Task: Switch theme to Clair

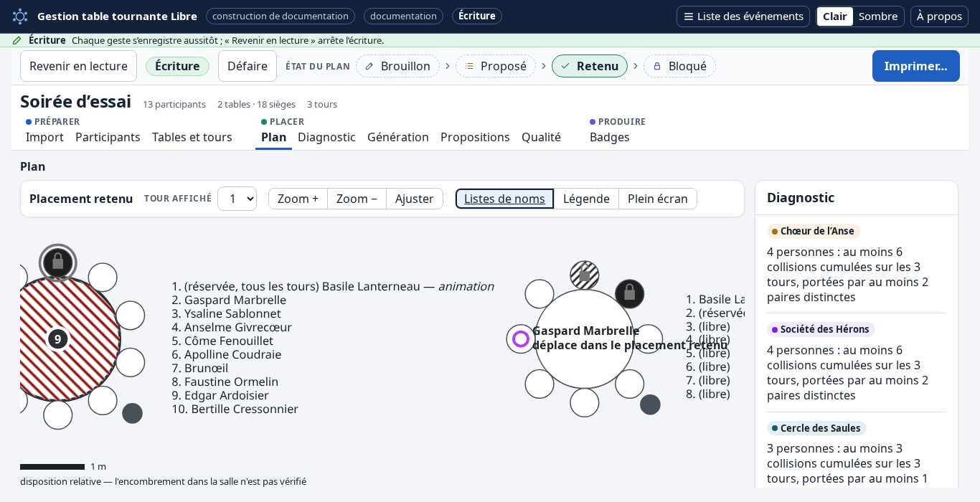Action: tap(834, 16)
